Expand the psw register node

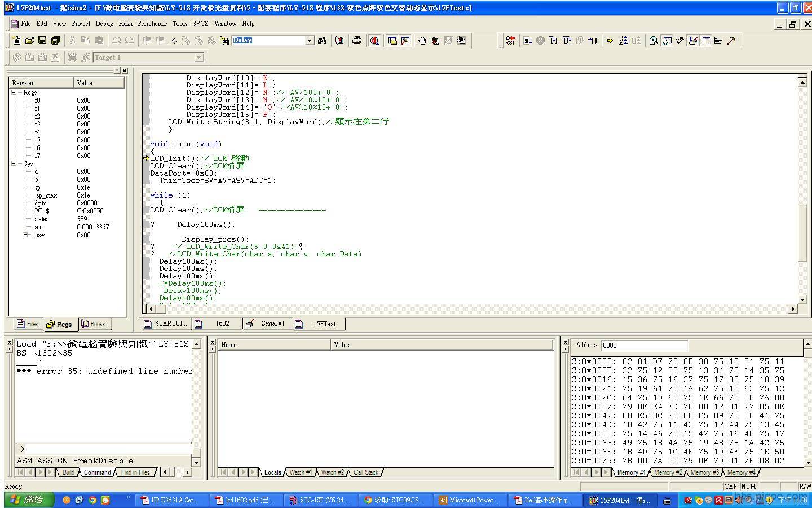click(x=25, y=234)
